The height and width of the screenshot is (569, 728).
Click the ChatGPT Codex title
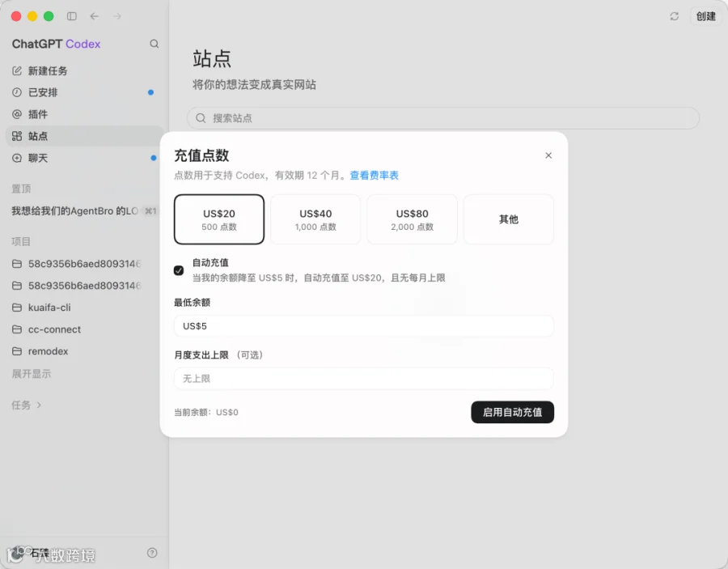(x=56, y=44)
